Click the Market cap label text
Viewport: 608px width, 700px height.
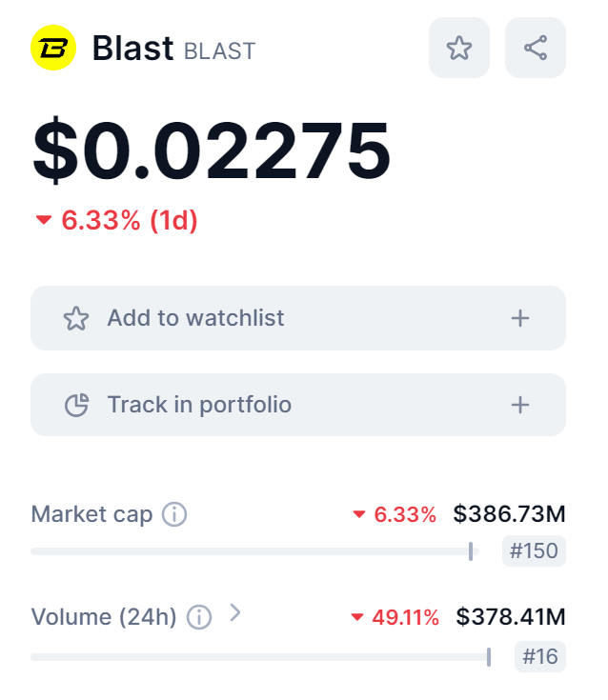pyautogui.click(x=91, y=515)
